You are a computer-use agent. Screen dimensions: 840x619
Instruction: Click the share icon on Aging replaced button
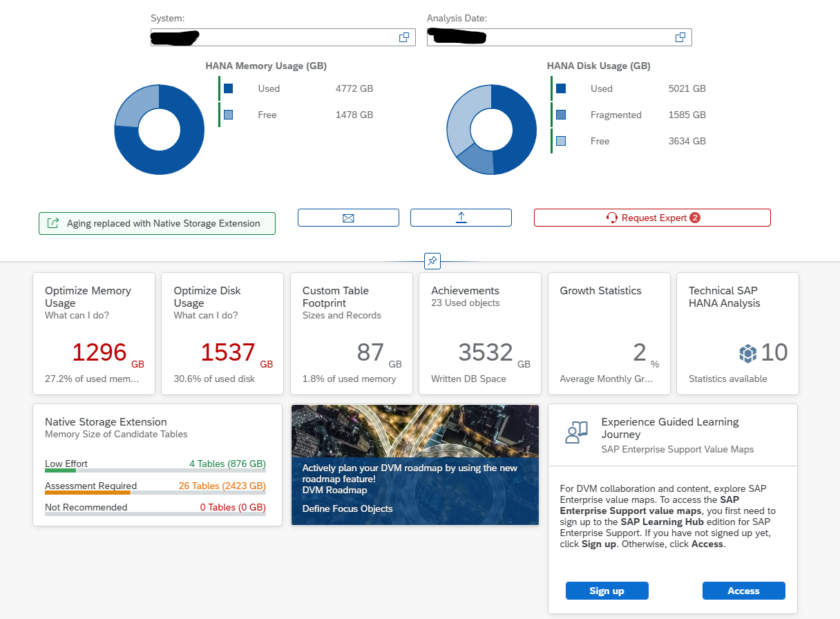[x=52, y=223]
